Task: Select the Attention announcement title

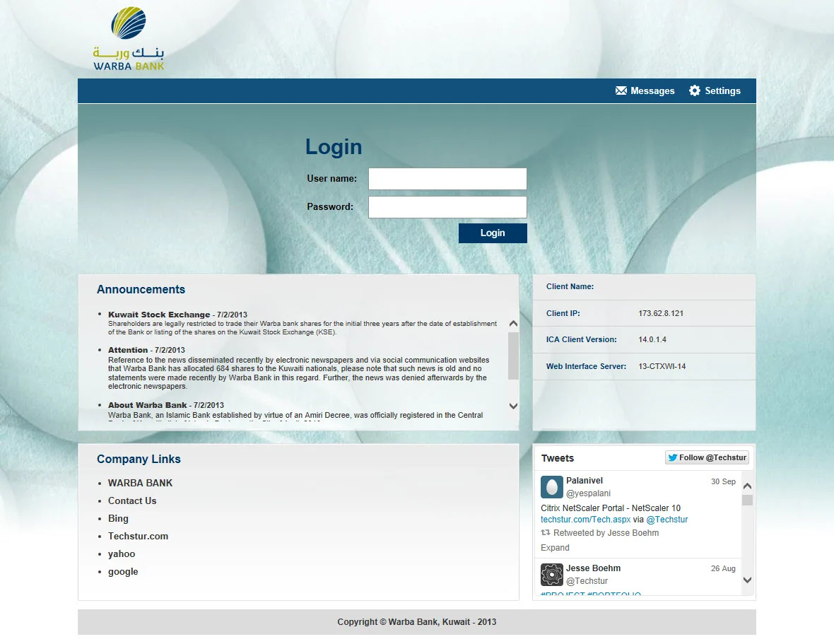Action: [128, 350]
